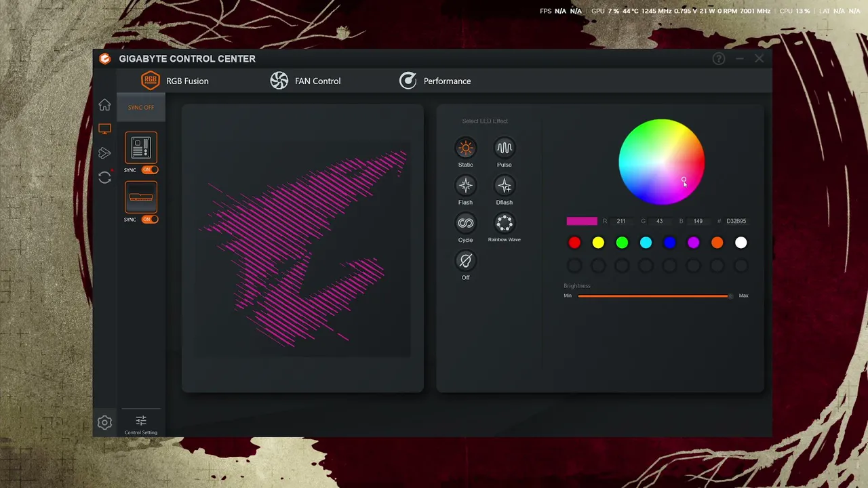The image size is (868, 488).
Task: Pick the cyan preset color swatch
Action: point(646,243)
